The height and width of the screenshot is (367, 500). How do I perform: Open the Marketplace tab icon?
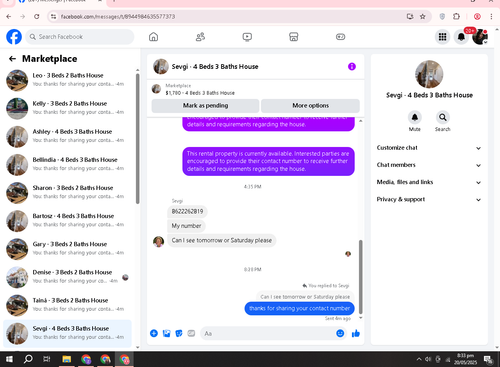(x=294, y=37)
